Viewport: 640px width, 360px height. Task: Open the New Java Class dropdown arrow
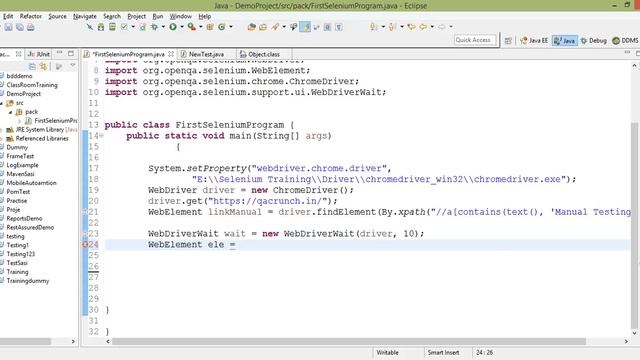click(231, 27)
